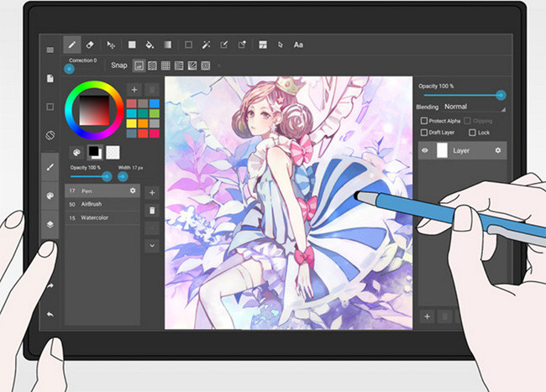Select the Eraser tool

coord(90,44)
